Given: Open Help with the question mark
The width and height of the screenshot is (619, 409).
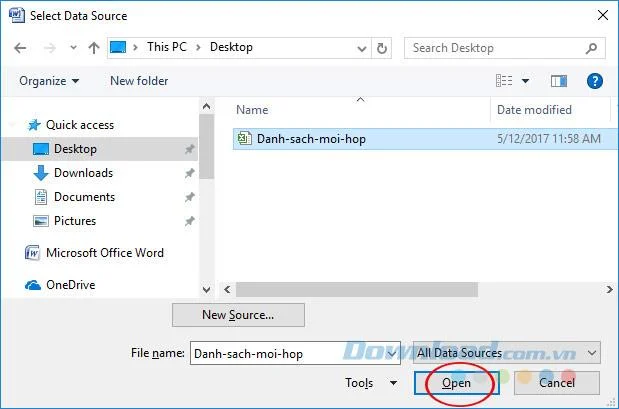Looking at the screenshot, I should (595, 81).
